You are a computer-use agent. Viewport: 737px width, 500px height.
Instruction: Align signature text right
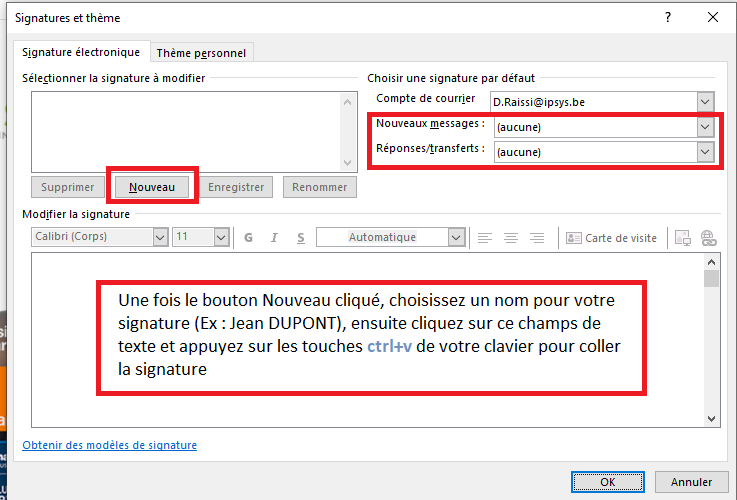pyautogui.click(x=537, y=238)
